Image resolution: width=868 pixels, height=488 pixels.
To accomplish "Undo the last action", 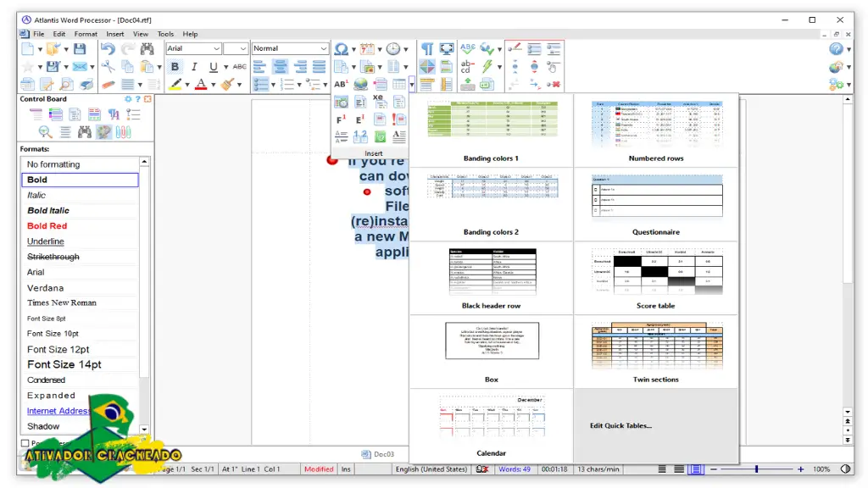I will click(108, 48).
